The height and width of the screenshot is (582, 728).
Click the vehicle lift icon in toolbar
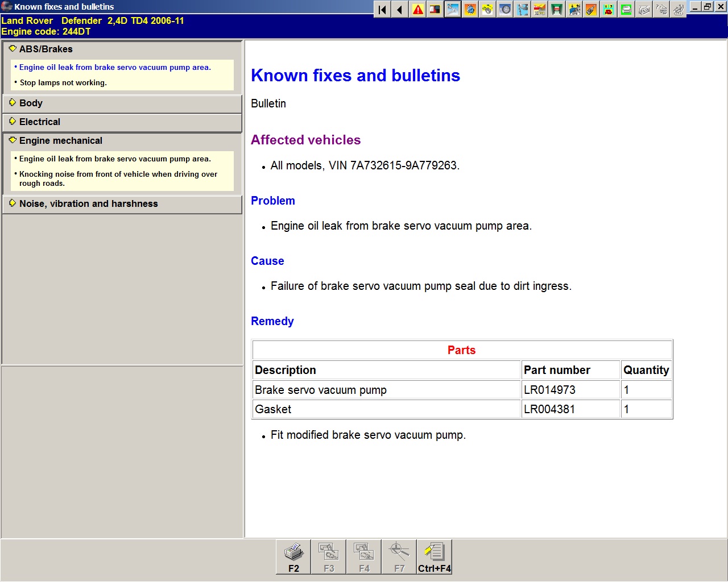click(x=557, y=10)
